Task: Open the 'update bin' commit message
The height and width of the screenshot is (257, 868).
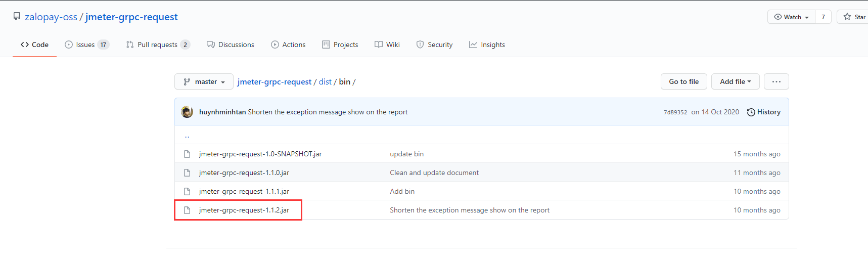Action: (x=407, y=154)
